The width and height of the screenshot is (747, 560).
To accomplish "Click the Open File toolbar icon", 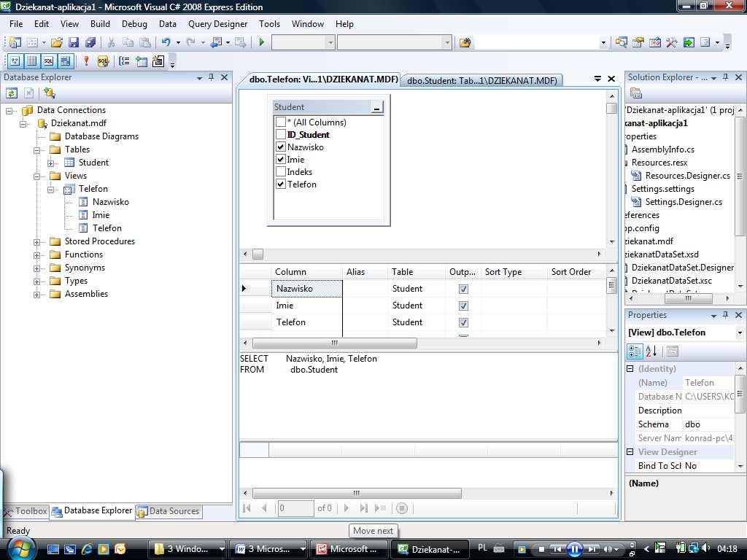I will 57,43.
